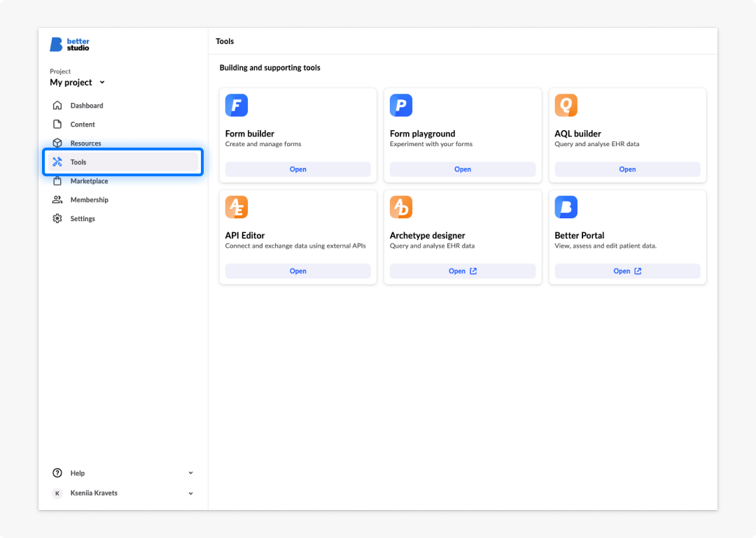Screen dimensions: 756x538
Task: Open Better Portal in new tab
Action: pyautogui.click(x=627, y=271)
